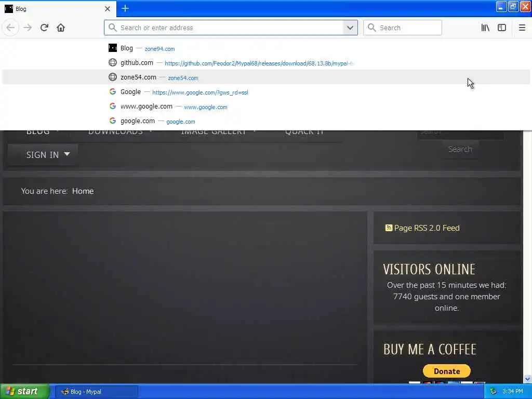Click Google logo beside google.com entry
This screenshot has height=399, width=532.
point(113,121)
